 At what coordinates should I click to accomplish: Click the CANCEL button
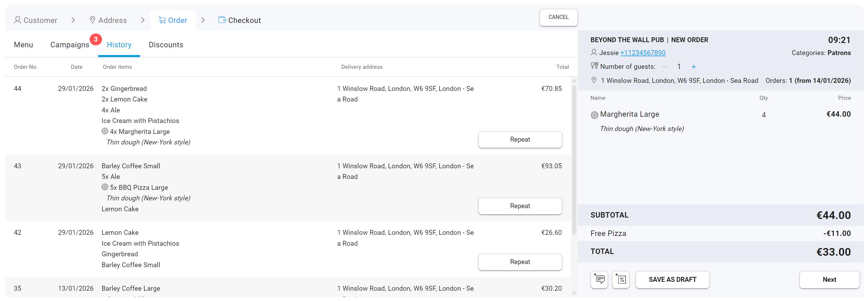coord(558,17)
